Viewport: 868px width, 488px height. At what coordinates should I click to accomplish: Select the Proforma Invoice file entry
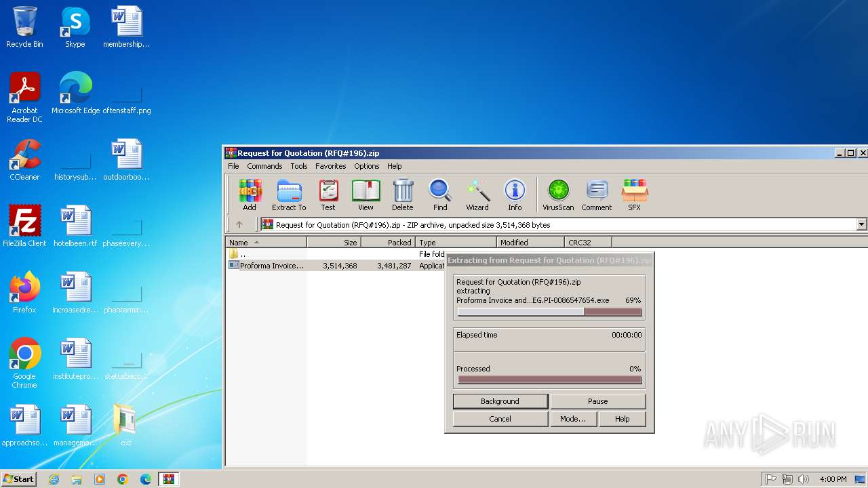(x=335, y=266)
